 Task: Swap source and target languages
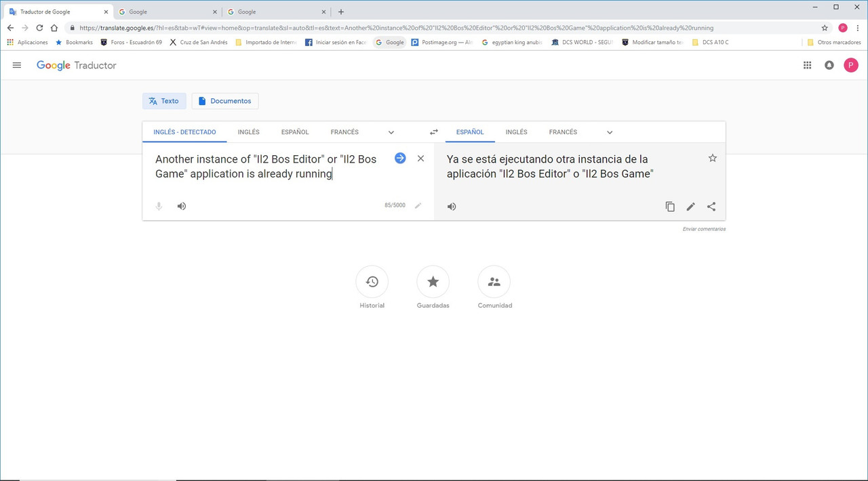[434, 132]
